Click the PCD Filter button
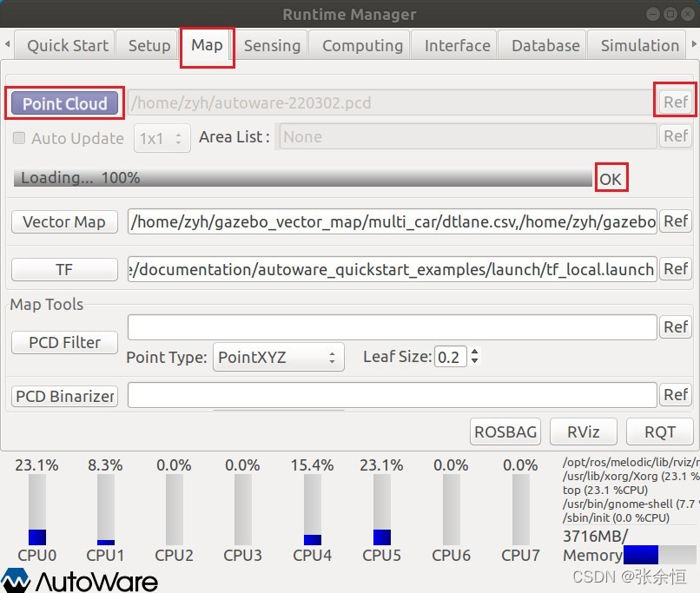The width and height of the screenshot is (700, 593). tap(65, 342)
